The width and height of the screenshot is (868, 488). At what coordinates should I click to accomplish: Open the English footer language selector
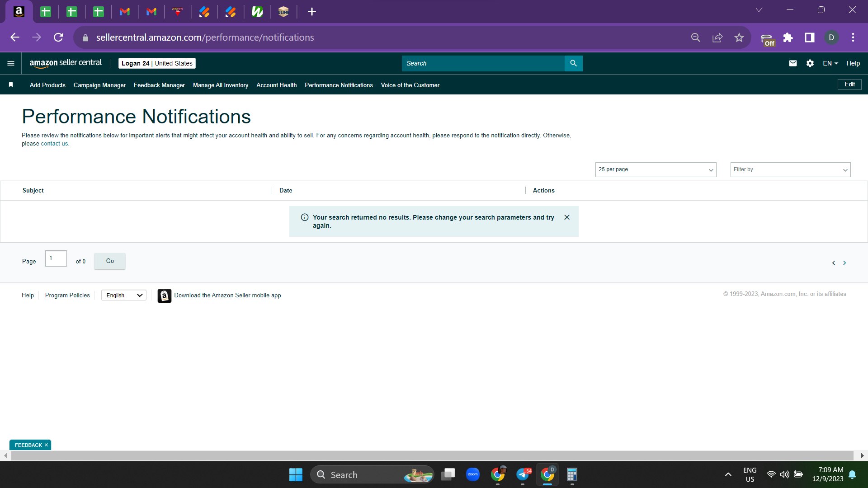(x=124, y=296)
